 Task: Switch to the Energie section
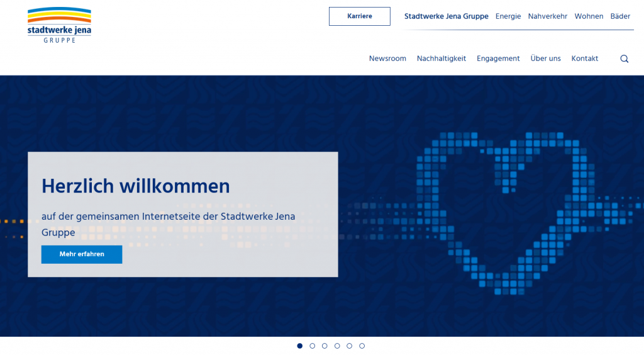click(508, 16)
